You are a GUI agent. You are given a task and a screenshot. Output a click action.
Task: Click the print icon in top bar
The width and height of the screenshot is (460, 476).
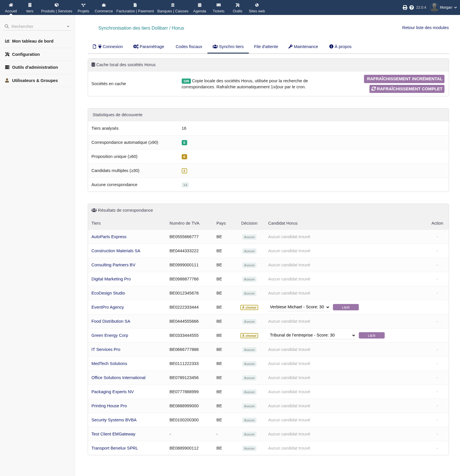click(x=405, y=7)
